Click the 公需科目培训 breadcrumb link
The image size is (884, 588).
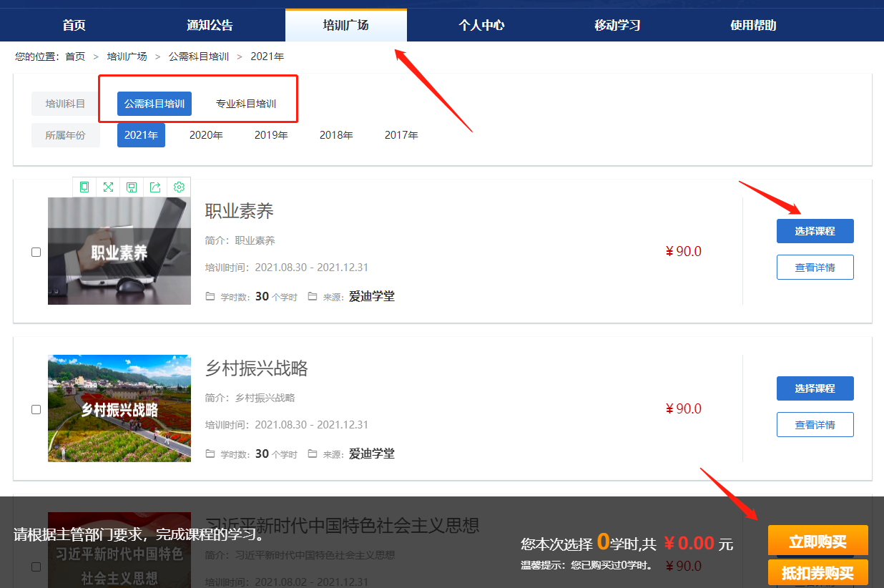coord(199,57)
